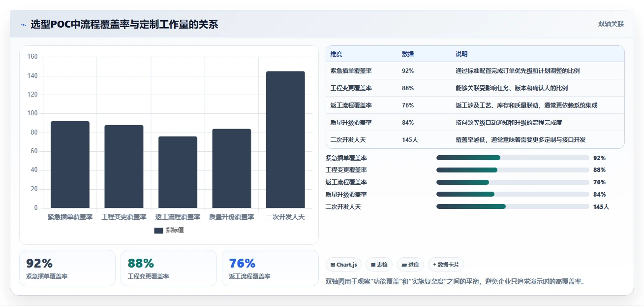Select the 二次开发人天 table row cell
Image resolution: width=644 pixels, height=306 pixels.
[348, 140]
